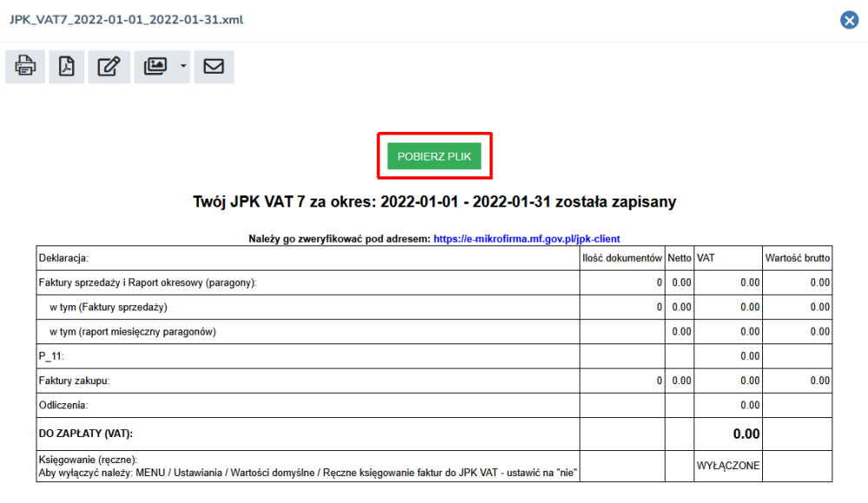
Task: Click the 'Wartość brutto' column header
Action: (x=797, y=258)
